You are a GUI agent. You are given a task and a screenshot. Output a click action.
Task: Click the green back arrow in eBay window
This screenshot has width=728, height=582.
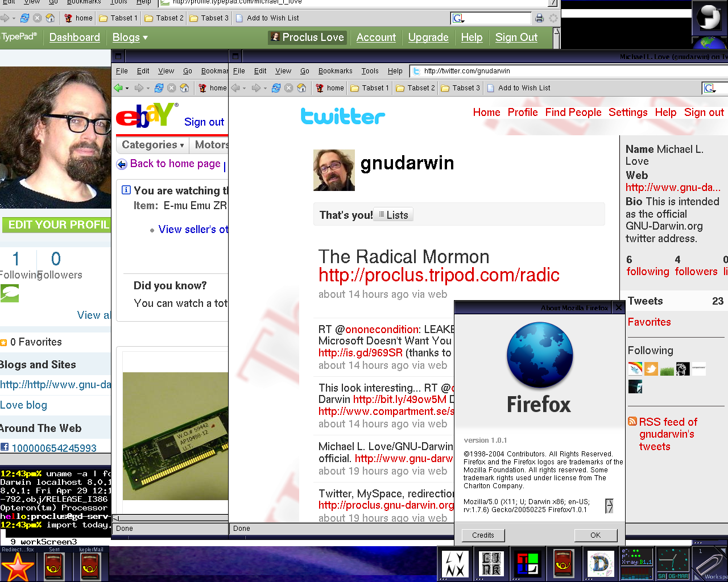[x=118, y=88]
